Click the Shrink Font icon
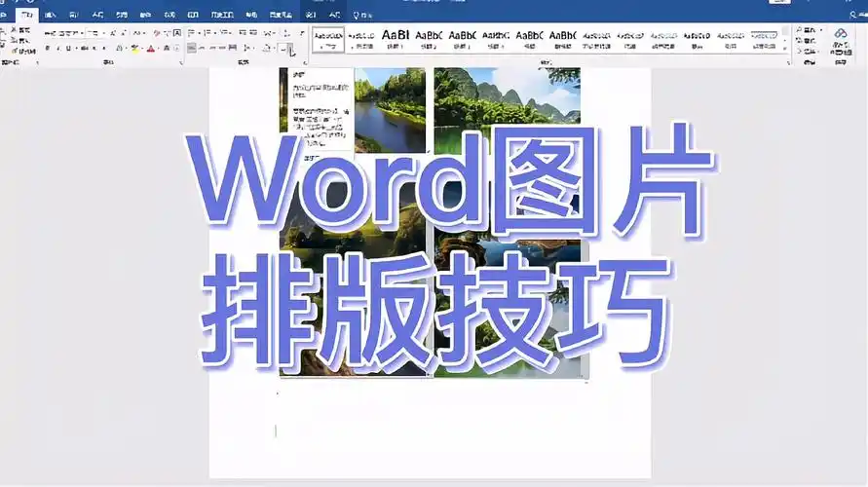This screenshot has width=868, height=487. (x=124, y=33)
